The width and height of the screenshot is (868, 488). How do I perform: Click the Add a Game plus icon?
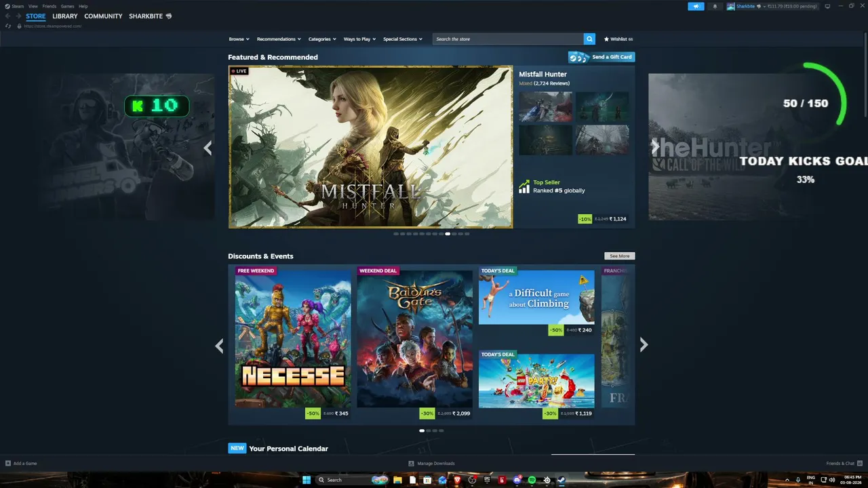tap(8, 464)
